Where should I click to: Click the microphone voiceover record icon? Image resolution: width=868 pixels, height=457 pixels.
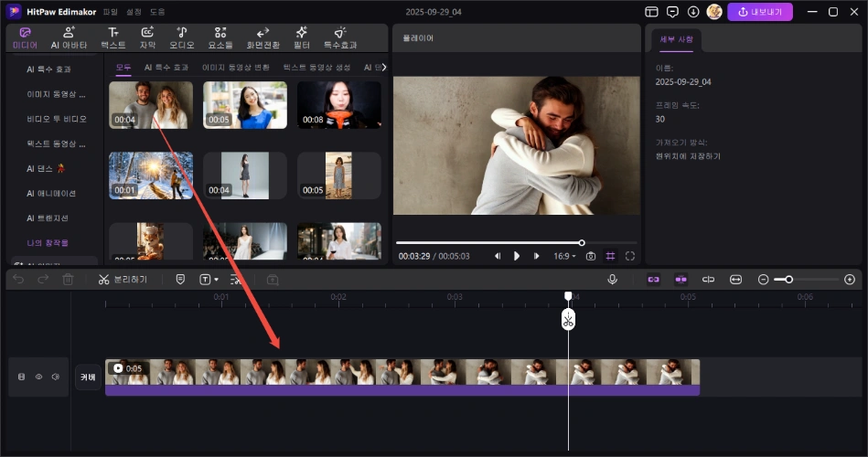pos(612,280)
